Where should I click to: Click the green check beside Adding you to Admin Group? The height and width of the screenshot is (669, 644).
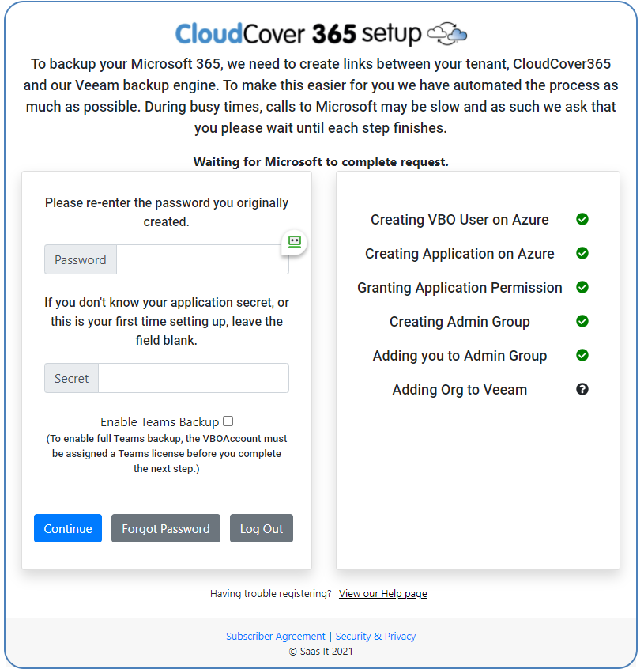coord(582,355)
